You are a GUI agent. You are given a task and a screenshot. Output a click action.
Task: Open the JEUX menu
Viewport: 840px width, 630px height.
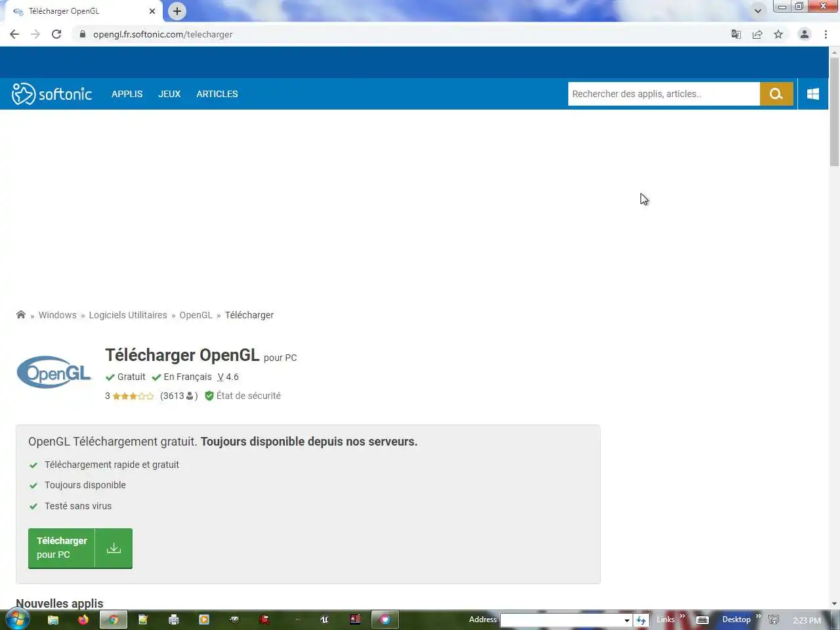pos(169,94)
